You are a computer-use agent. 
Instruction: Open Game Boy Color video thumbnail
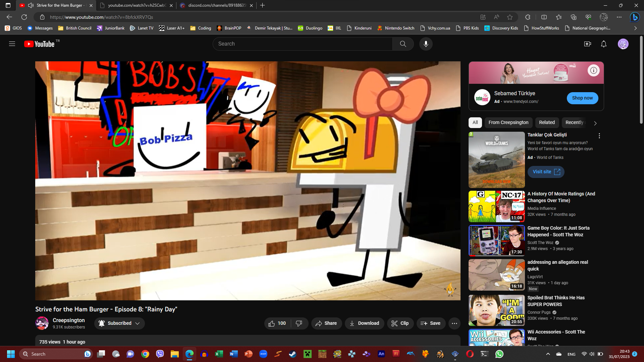496,241
